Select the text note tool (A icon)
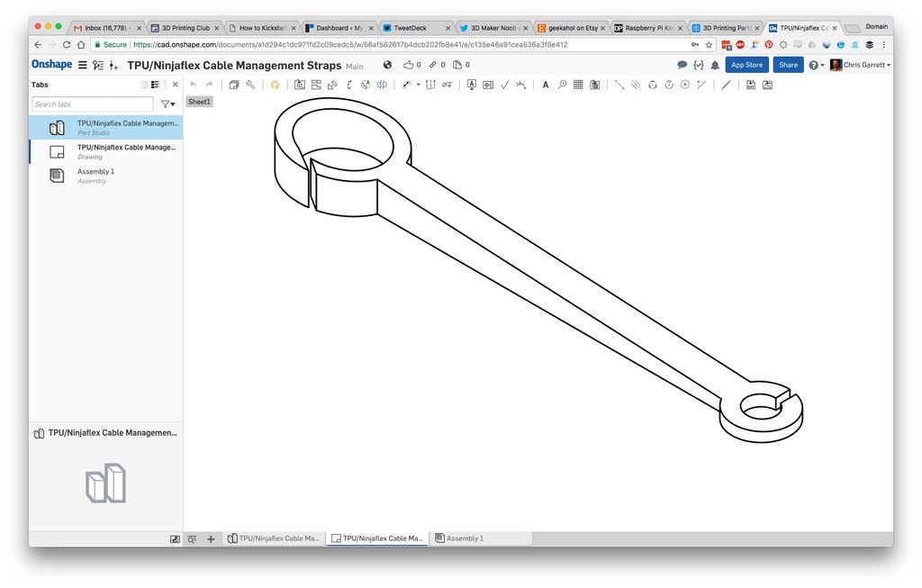The image size is (922, 588). pos(545,85)
